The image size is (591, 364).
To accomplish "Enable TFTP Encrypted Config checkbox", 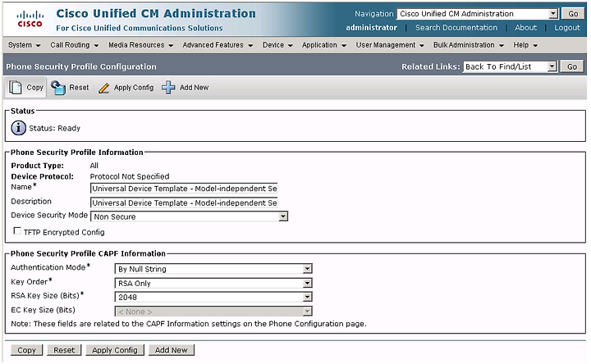I will 17,230.
